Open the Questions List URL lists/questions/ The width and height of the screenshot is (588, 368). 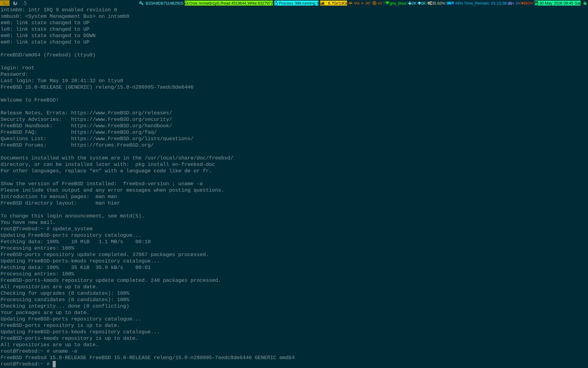point(132,138)
